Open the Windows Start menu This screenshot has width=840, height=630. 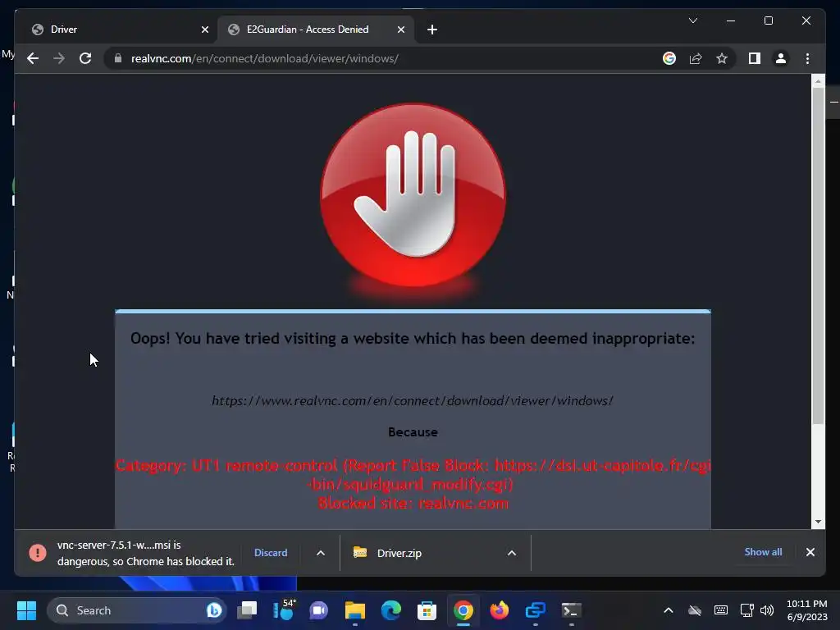point(26,610)
